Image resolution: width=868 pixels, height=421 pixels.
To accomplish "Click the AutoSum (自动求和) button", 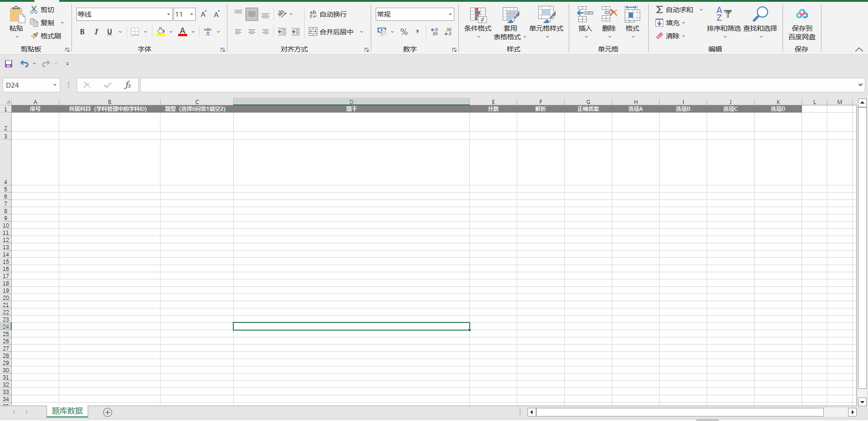I will click(x=675, y=9).
